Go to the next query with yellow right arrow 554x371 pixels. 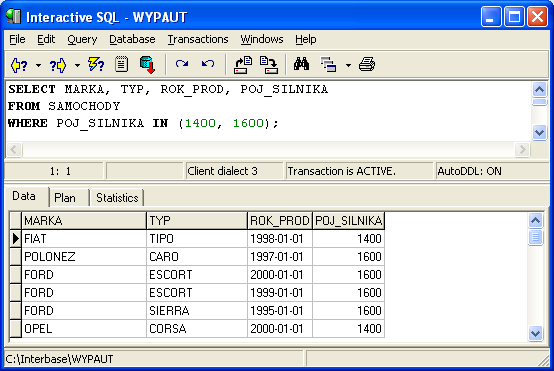[58, 65]
